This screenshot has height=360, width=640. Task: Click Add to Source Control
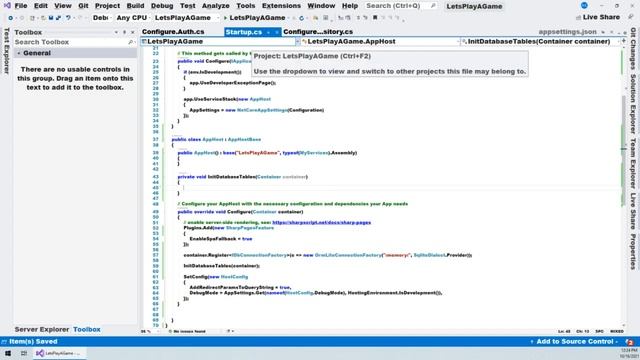[x=574, y=341]
